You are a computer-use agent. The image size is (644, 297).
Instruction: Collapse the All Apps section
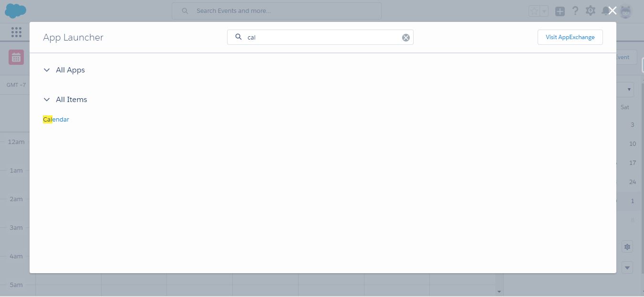[x=47, y=70]
